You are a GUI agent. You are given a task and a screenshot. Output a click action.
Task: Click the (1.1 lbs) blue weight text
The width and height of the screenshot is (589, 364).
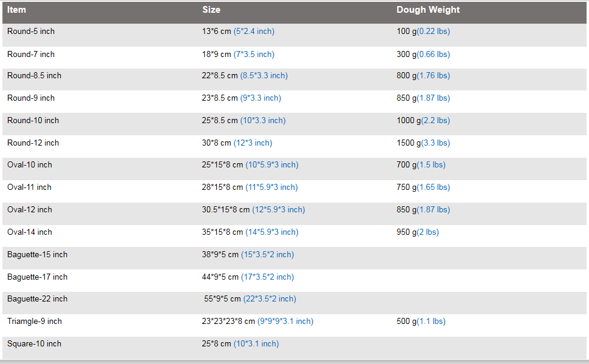(x=431, y=322)
